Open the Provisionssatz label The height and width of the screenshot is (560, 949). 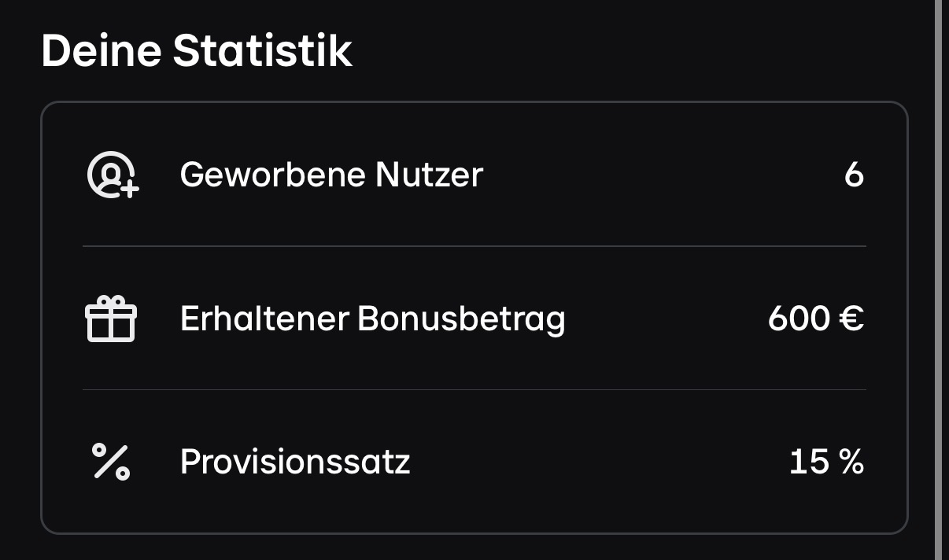tap(295, 462)
